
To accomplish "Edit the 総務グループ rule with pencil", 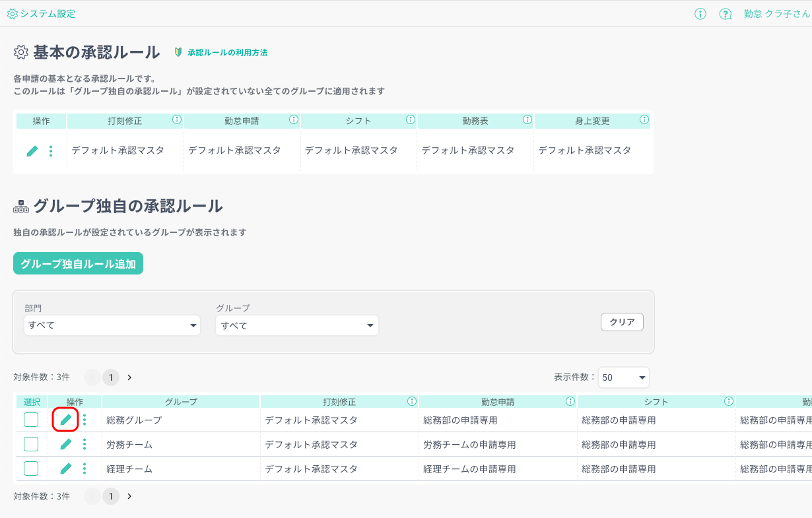I will pyautogui.click(x=66, y=420).
